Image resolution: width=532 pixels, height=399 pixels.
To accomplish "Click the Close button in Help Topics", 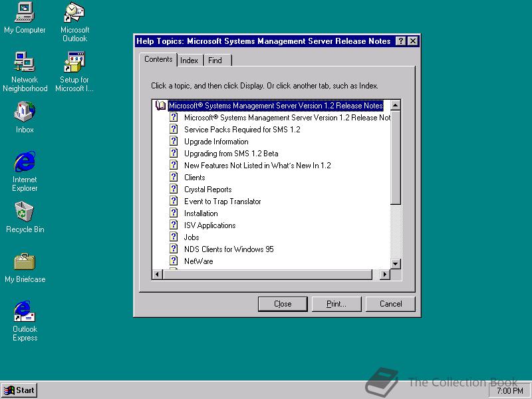I will (x=283, y=304).
